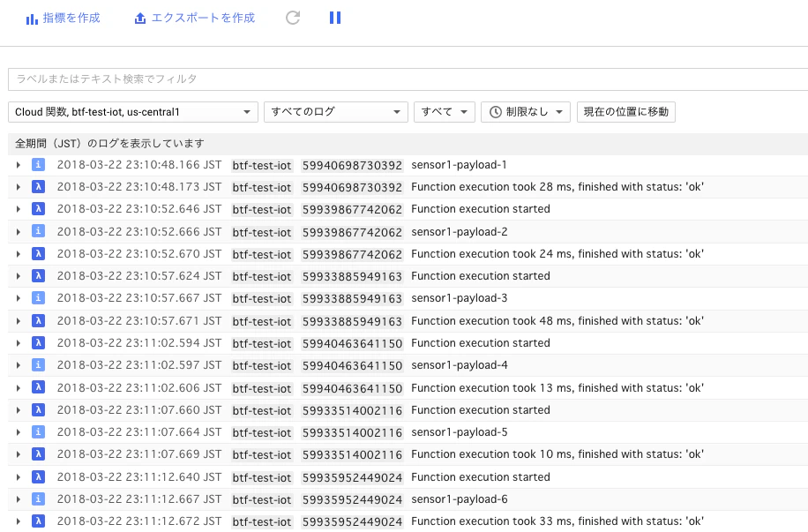
Task: Open the Cloud 関数, btf-test-iot resource dropdown
Action: click(133, 112)
